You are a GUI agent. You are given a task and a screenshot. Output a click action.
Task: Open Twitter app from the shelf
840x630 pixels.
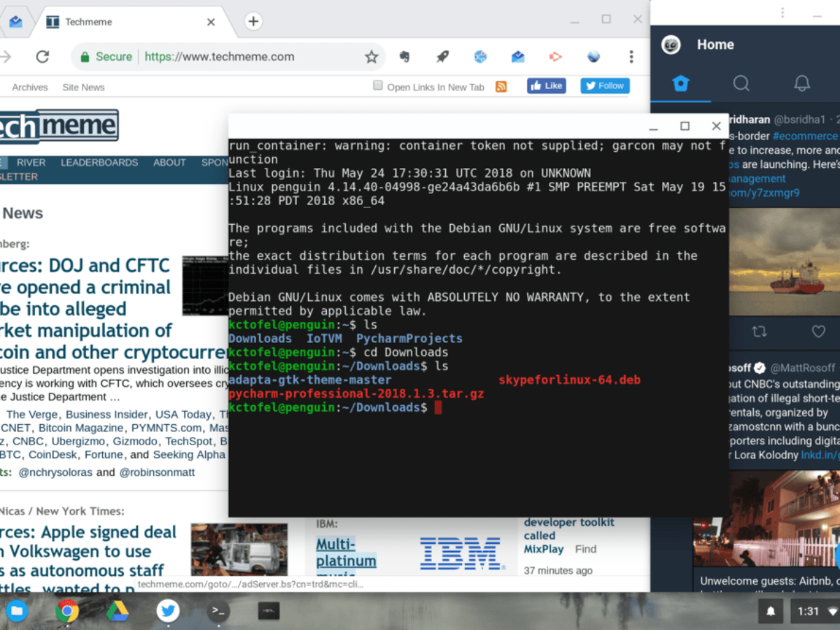[x=168, y=611]
